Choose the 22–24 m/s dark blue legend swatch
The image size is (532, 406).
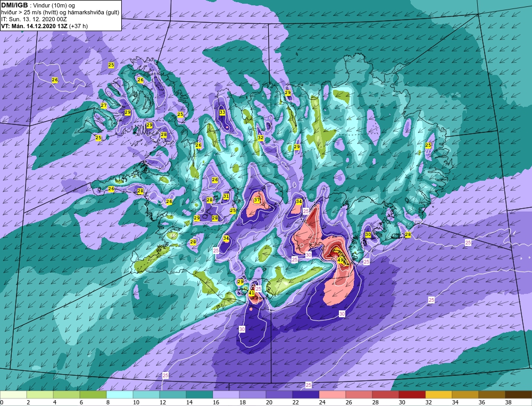coord(306,394)
